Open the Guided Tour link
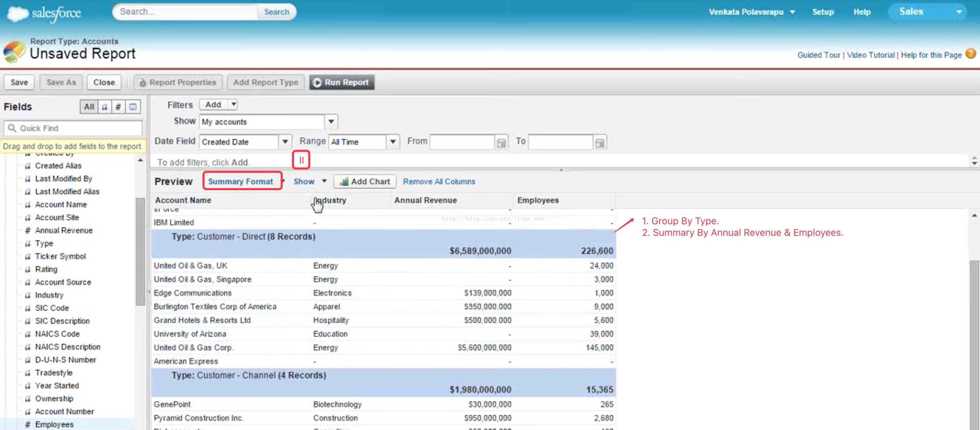 (818, 55)
